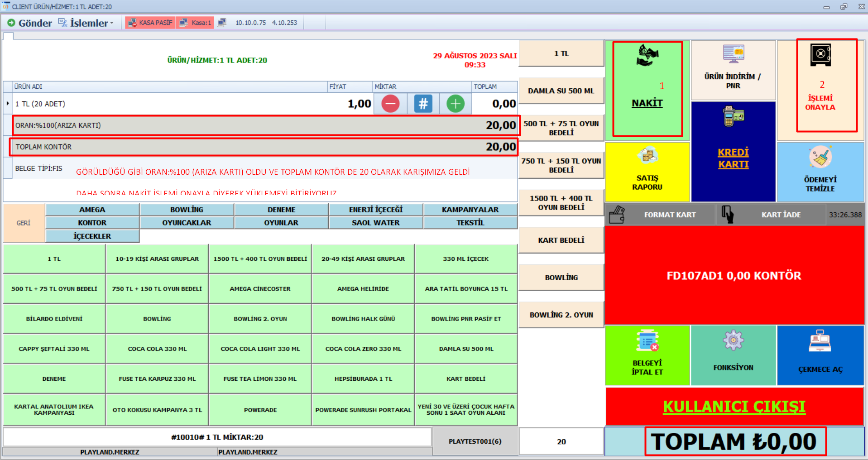
Task: Click the blue hash quantity button
Action: pyautogui.click(x=423, y=104)
